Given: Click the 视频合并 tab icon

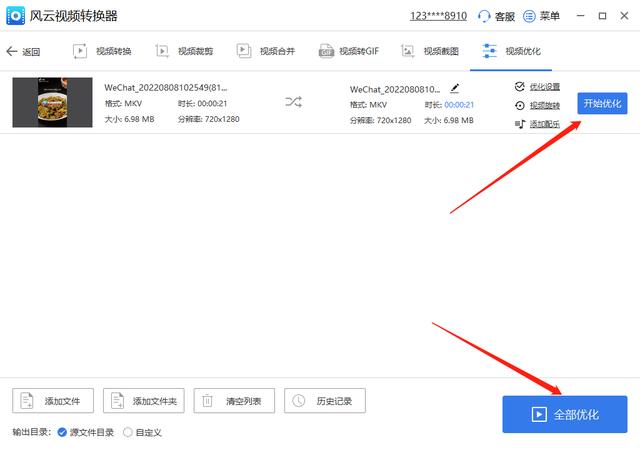Looking at the screenshot, I should tap(244, 51).
